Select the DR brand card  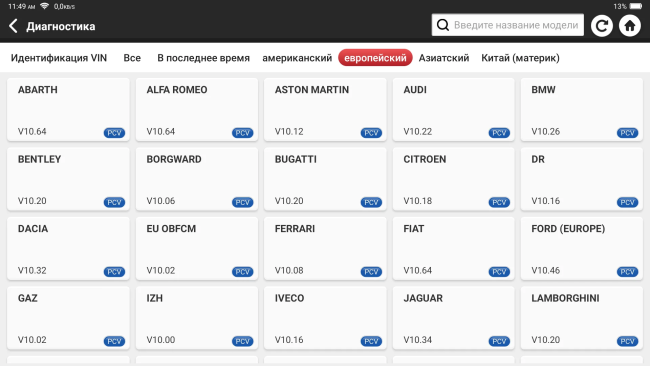(582, 179)
